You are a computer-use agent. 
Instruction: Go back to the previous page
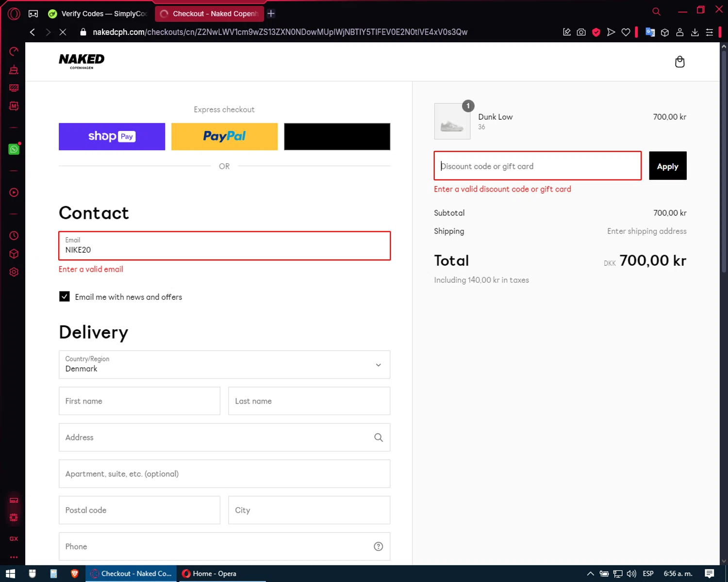point(33,32)
